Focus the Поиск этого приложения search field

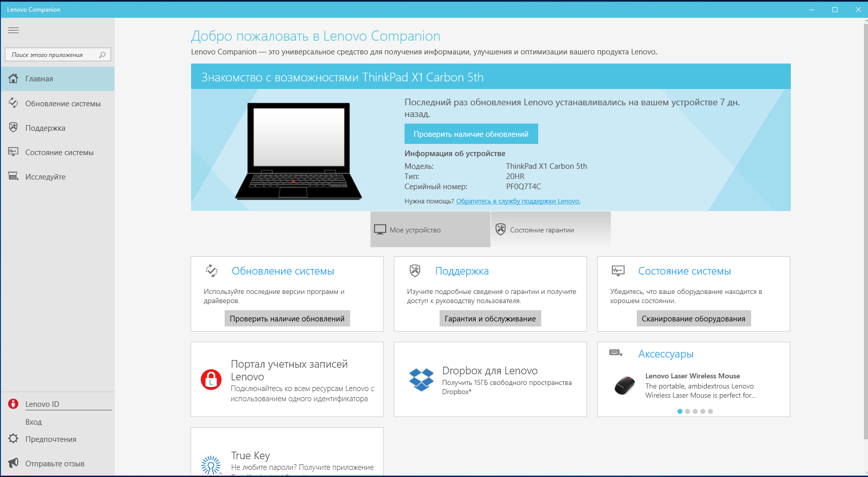[x=58, y=54]
